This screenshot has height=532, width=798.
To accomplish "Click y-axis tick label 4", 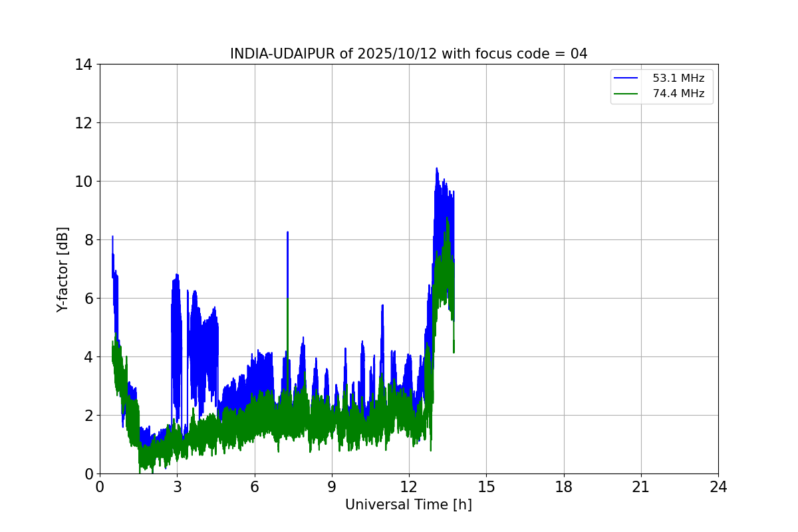I will (x=87, y=357).
